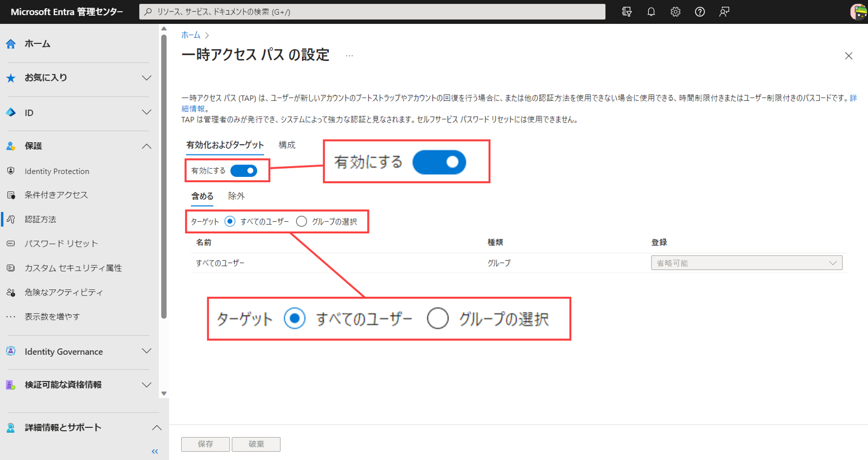Open the Cloud Shell icon in top bar
Screen dimensions: 868x460
(x=627, y=11)
